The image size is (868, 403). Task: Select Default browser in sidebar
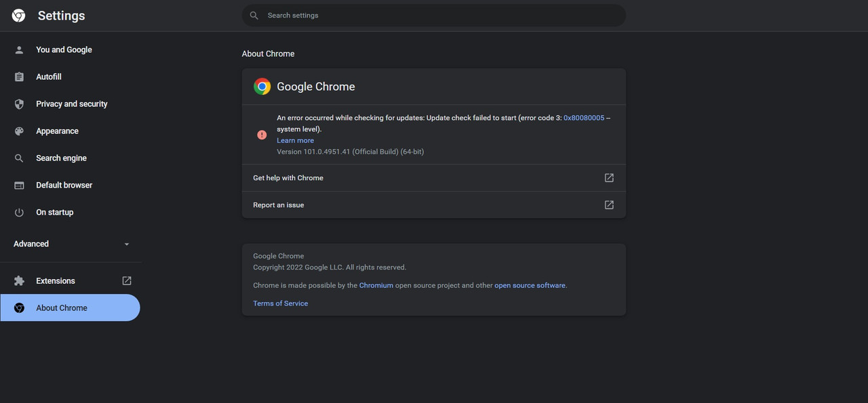(x=71, y=185)
